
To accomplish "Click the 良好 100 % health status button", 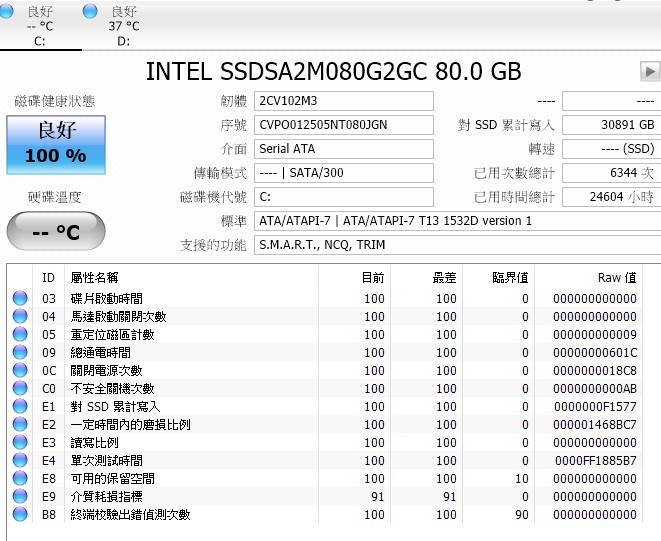I will pos(56,145).
